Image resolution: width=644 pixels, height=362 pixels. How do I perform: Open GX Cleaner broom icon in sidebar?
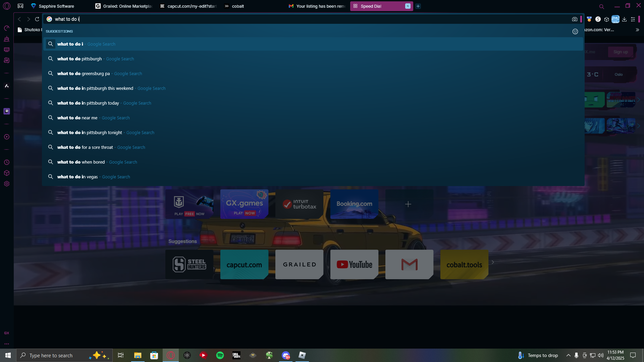[7, 39]
